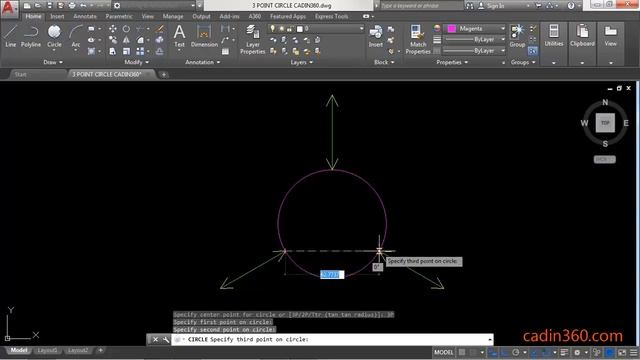Image resolution: width=640 pixels, height=360 pixels.
Task: Pick the Rectangle draw tool
Action: (x=91, y=29)
